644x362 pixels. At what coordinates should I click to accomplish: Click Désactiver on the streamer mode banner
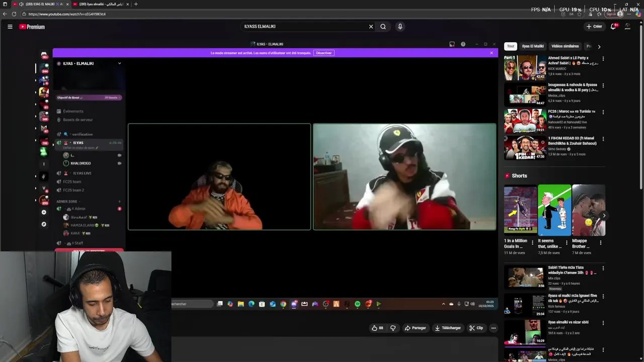click(324, 53)
